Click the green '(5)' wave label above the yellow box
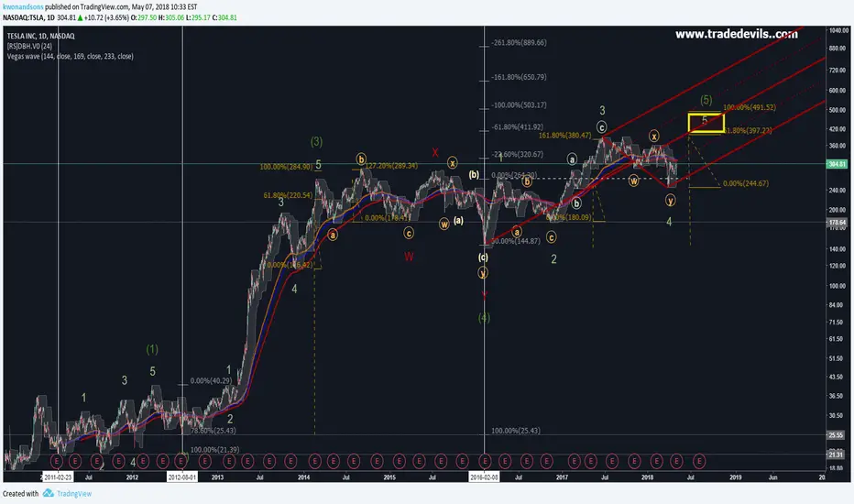Image resolution: width=854 pixels, height=504 pixels. (x=706, y=100)
